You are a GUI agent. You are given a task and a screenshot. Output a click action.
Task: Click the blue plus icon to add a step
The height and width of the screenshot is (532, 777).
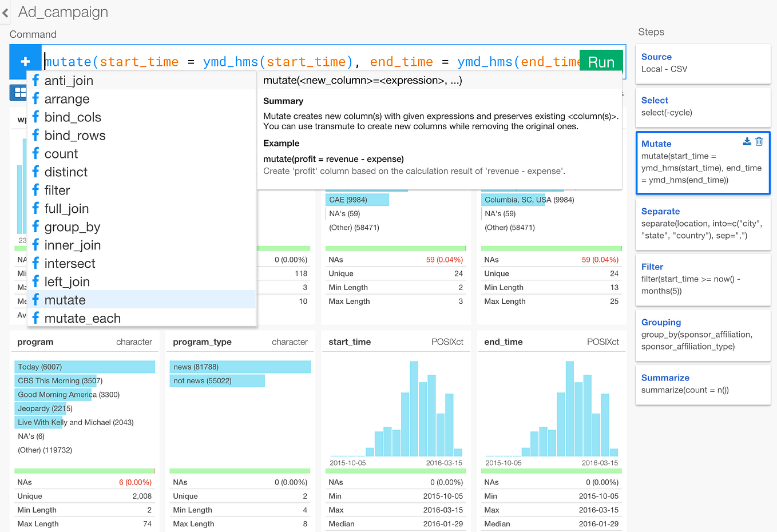tap(26, 61)
